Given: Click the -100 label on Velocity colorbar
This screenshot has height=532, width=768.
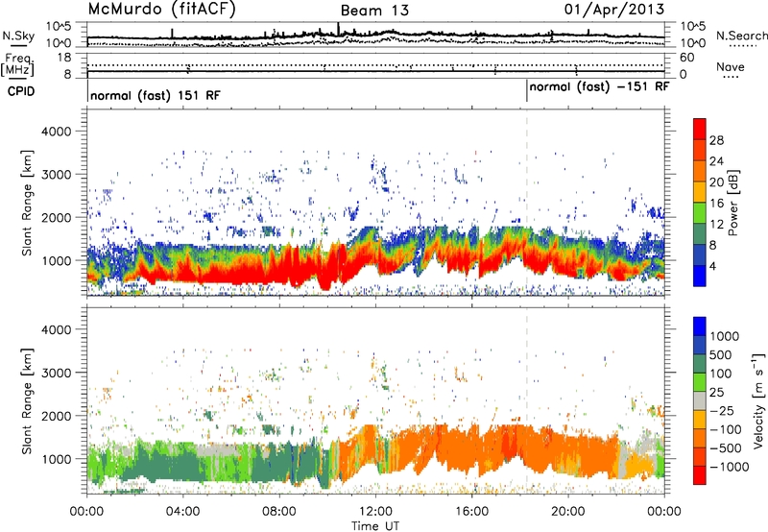Looking at the screenshot, I should 726,429.
